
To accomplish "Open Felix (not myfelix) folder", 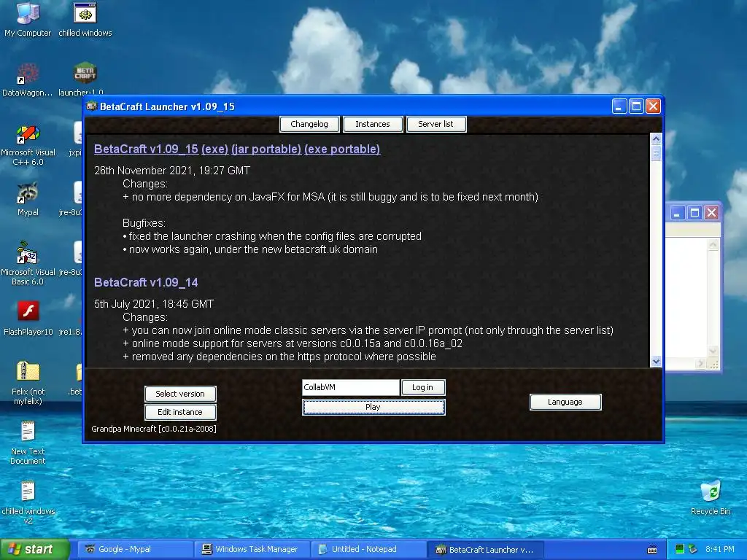I will coord(28,384).
